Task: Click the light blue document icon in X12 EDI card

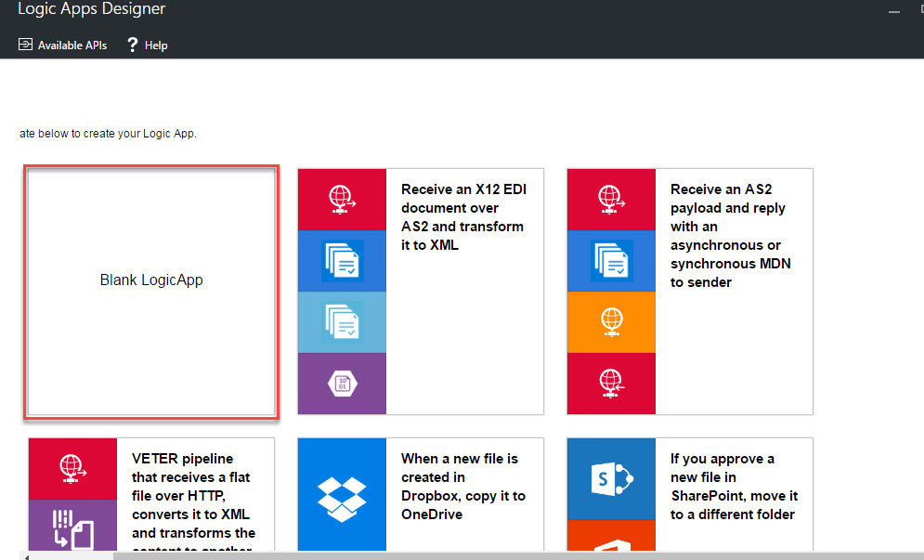Action: (x=342, y=322)
